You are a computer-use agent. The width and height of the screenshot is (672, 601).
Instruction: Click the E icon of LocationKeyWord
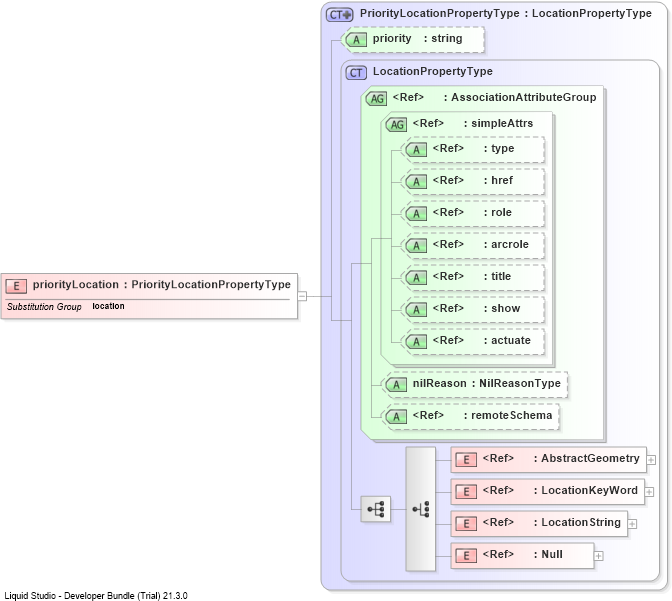[466, 492]
